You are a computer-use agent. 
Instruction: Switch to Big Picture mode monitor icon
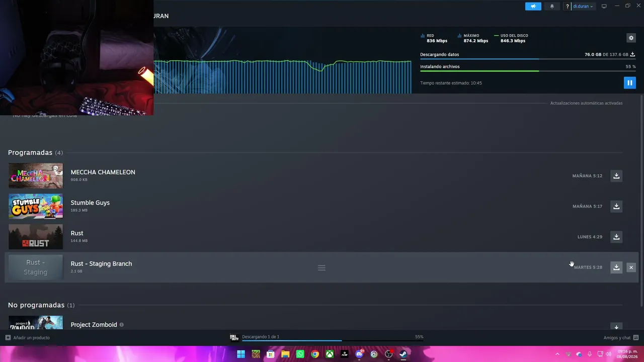click(x=604, y=7)
